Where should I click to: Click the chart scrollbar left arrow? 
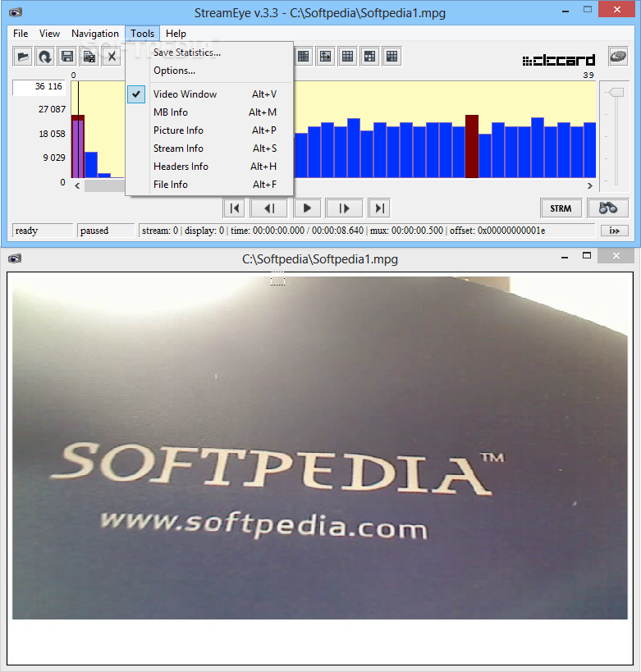coord(77,185)
